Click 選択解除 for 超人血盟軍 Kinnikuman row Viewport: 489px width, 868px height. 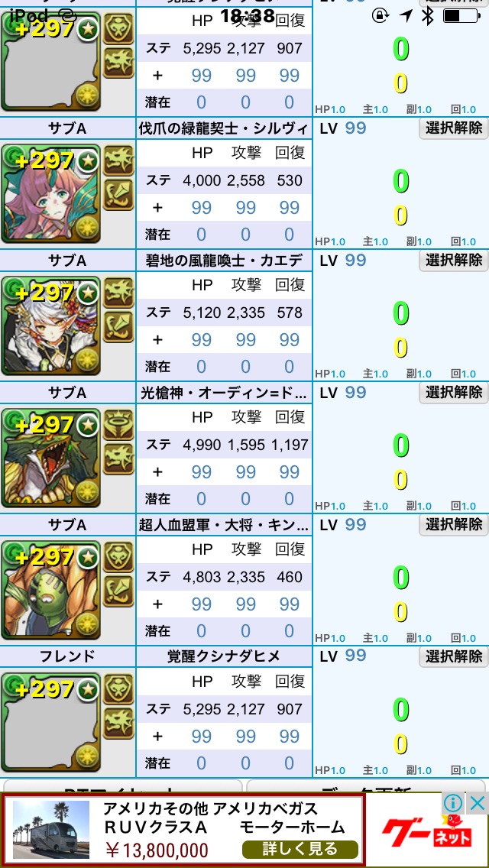point(454,525)
